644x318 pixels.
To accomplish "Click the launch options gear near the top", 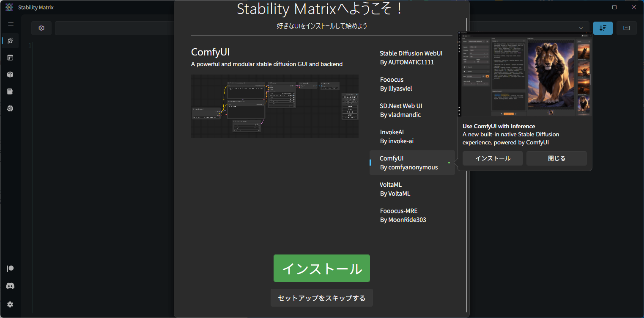I will coord(41,28).
